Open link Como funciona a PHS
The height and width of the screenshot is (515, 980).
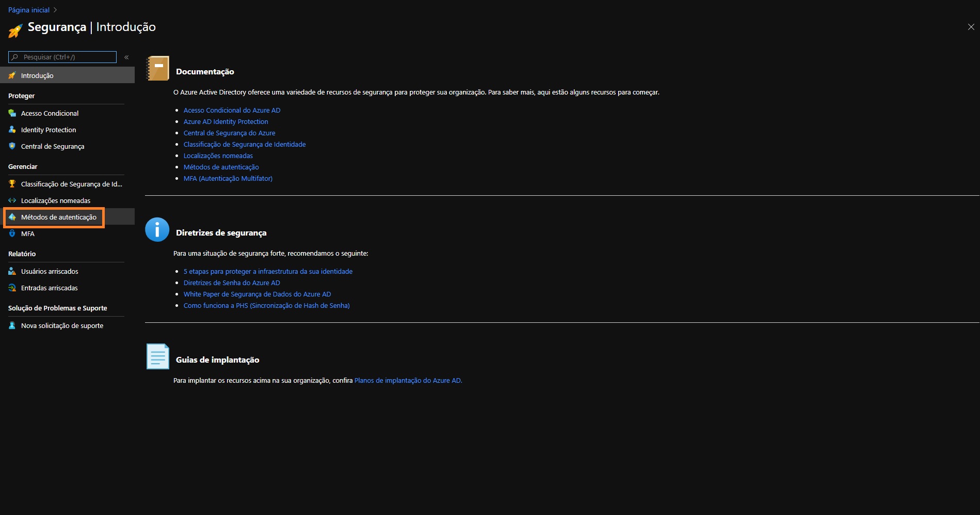[266, 305]
